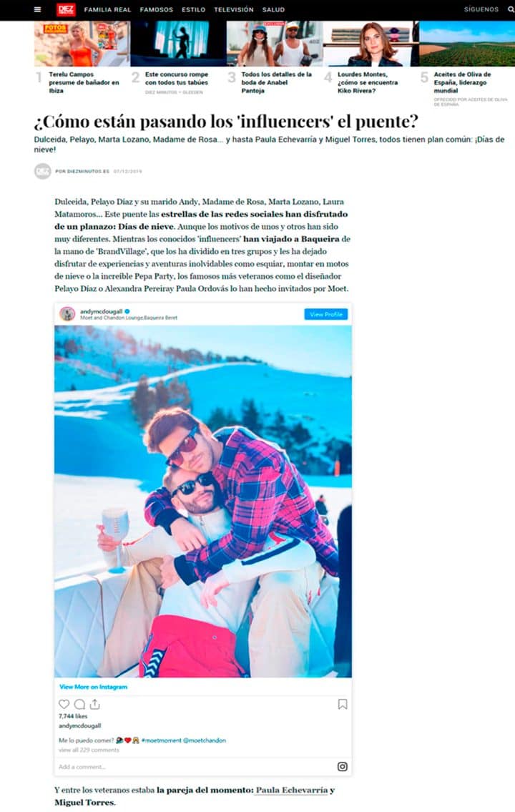Viewport: 515px width, 812px height.
Task: Open the Famosos menu item
Action: pyautogui.click(x=157, y=9)
